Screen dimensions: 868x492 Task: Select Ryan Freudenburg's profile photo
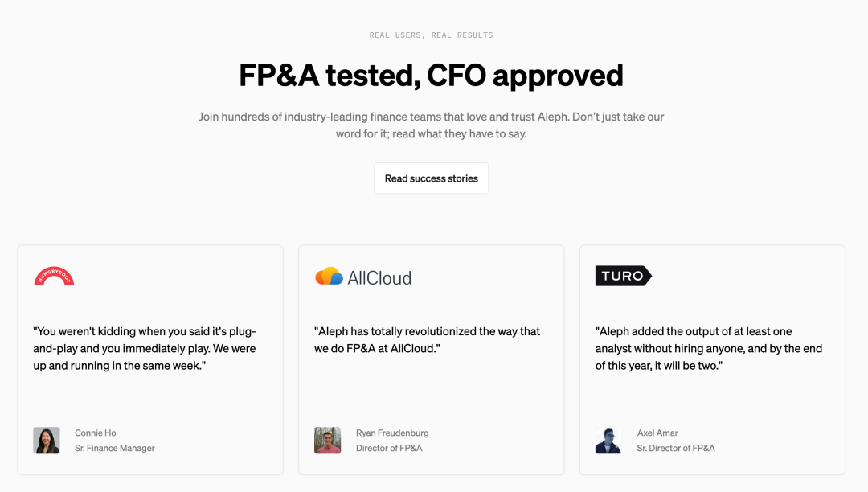(328, 441)
